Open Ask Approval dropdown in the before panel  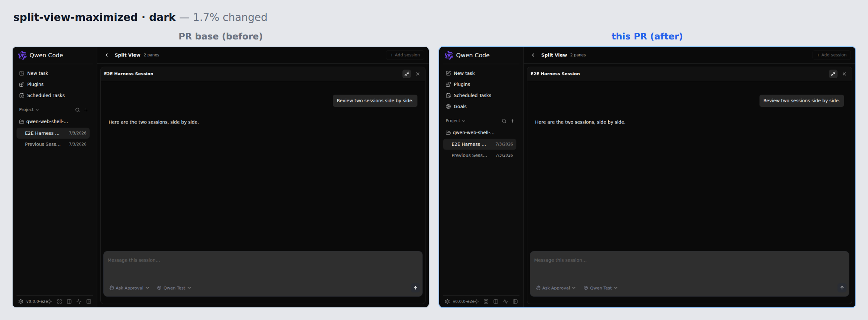coord(129,288)
